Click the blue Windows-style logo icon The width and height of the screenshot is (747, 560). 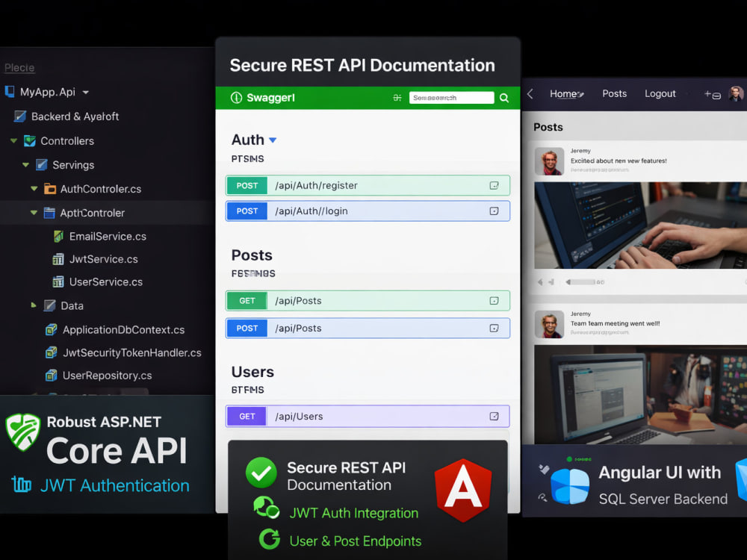tap(570, 486)
